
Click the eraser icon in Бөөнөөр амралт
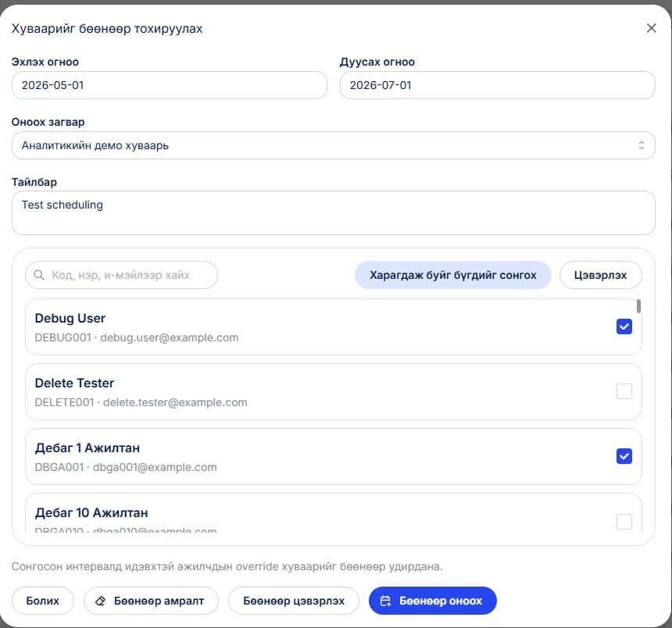(x=100, y=601)
